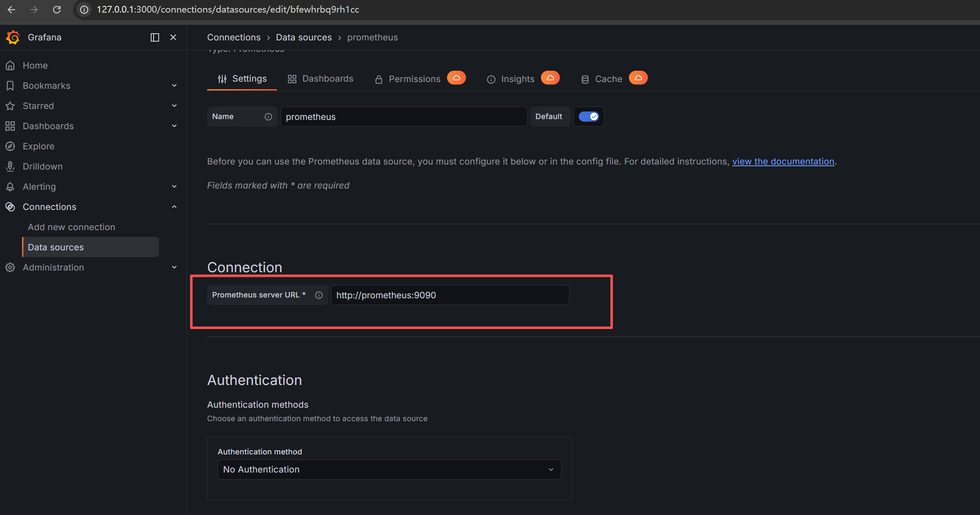Click the browser reload icon
This screenshot has width=980, height=515.
tap(57, 9)
